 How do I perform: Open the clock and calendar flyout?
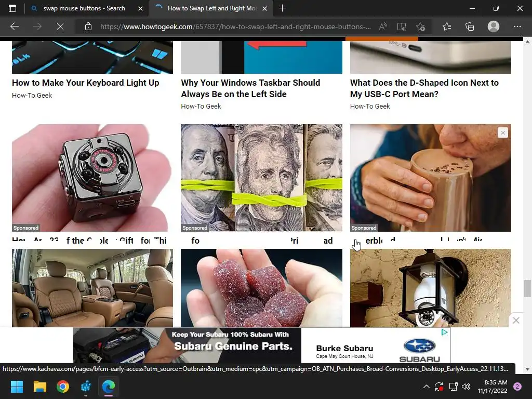point(493,387)
